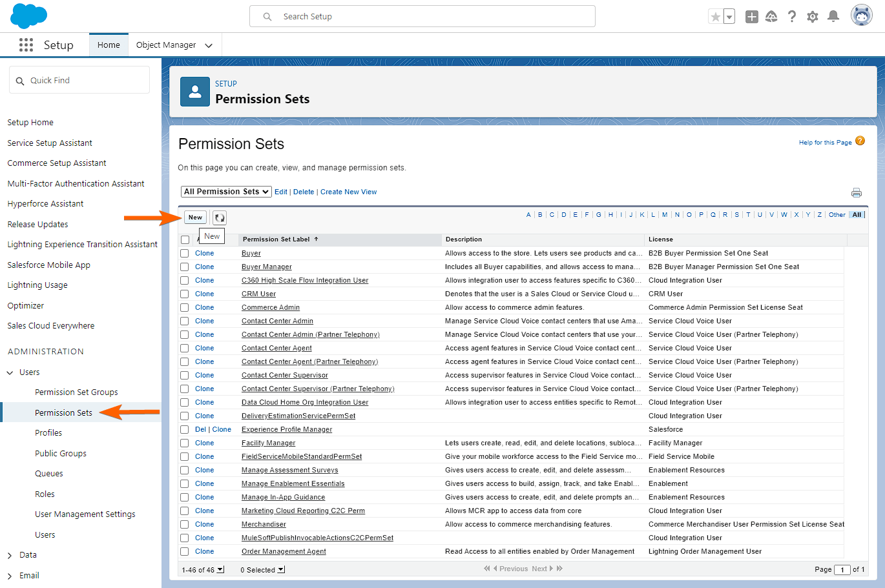Collapse the Users tree section
Image resolution: width=885 pixels, height=588 pixels.
pyautogui.click(x=10, y=372)
